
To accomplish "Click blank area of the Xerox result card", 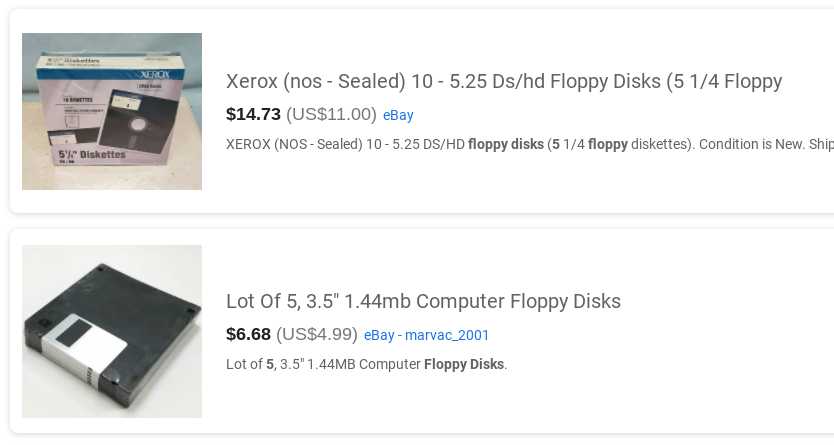I will coord(532,181).
